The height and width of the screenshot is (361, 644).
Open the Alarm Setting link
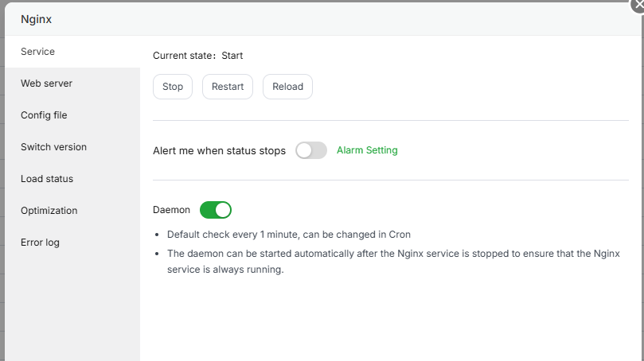[367, 150]
